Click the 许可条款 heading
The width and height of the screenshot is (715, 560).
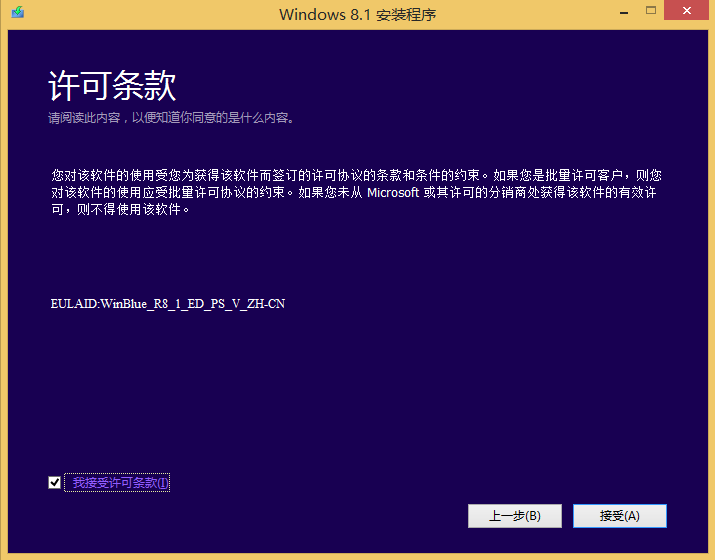click(112, 85)
